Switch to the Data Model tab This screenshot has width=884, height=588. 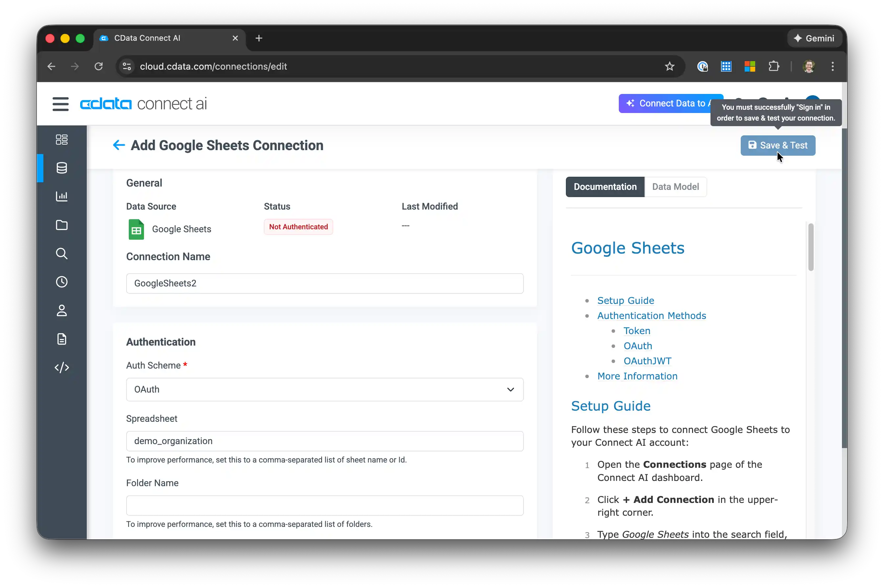coord(675,187)
